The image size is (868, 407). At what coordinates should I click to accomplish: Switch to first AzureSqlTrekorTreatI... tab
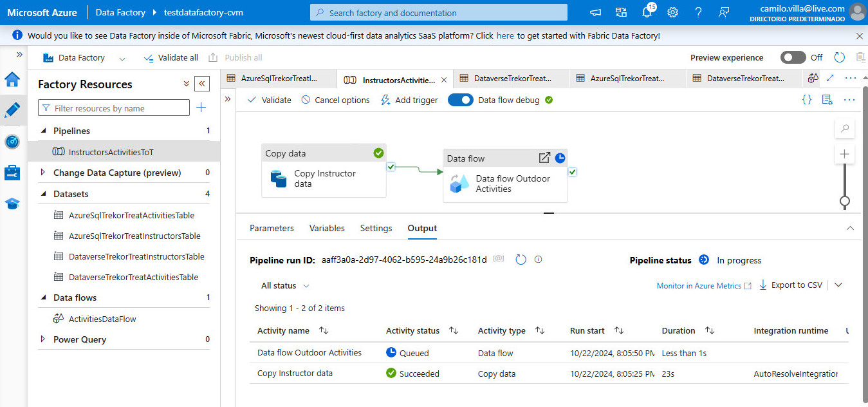tap(279, 79)
